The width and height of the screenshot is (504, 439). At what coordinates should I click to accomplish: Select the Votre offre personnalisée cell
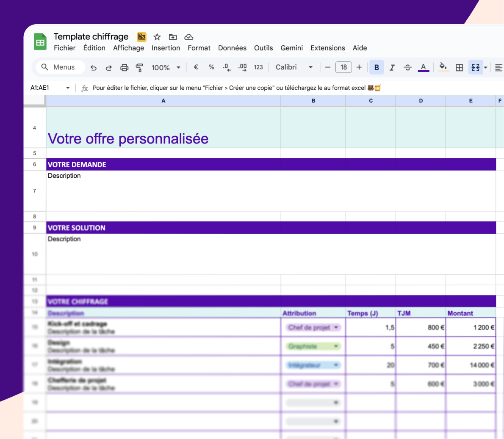[163, 128]
